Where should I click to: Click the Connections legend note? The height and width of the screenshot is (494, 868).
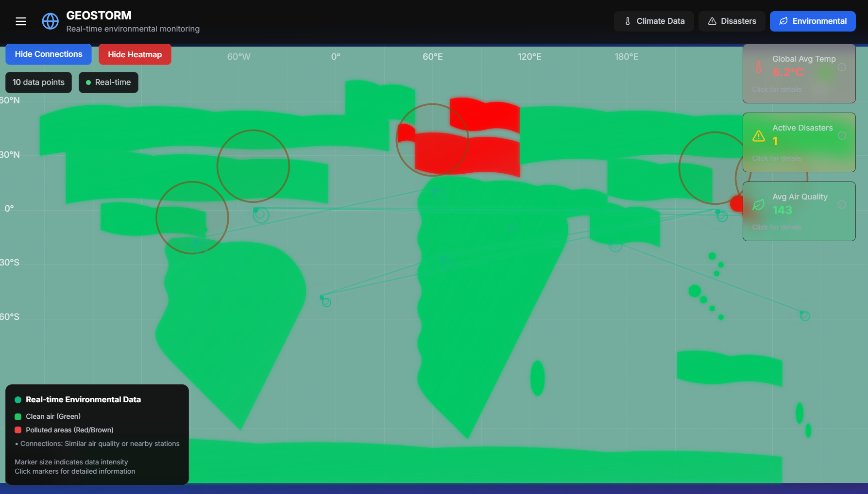97,444
